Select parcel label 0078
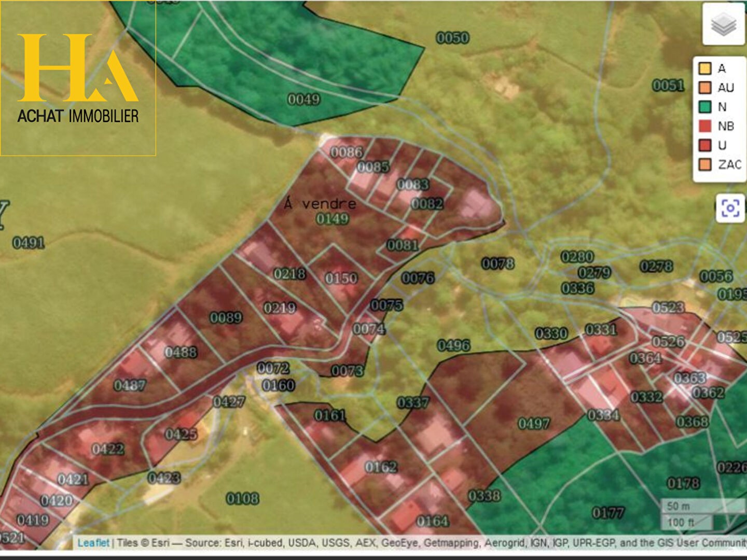The width and height of the screenshot is (747, 560). point(498,264)
